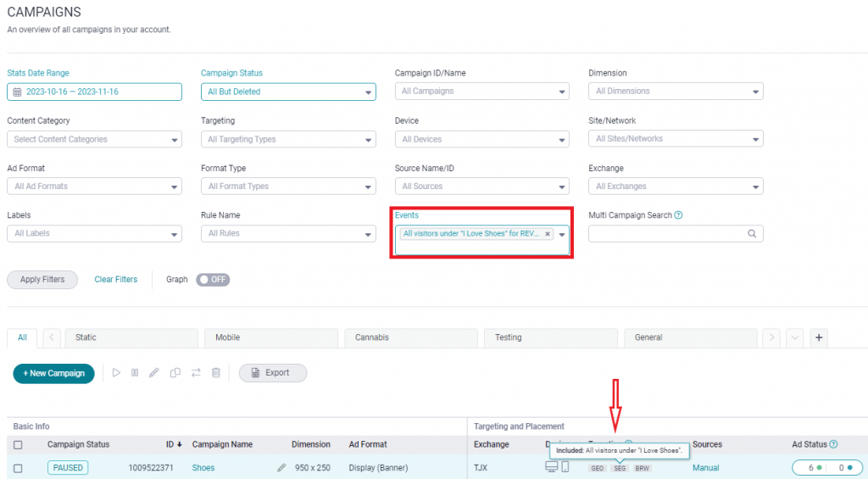Click the BRW targeting badge
This screenshot has width=868, height=479.
tap(643, 469)
